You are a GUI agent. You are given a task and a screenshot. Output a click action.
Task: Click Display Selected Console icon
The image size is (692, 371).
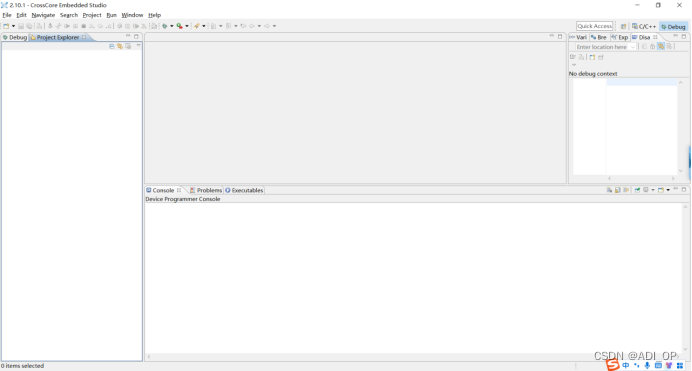coord(646,190)
